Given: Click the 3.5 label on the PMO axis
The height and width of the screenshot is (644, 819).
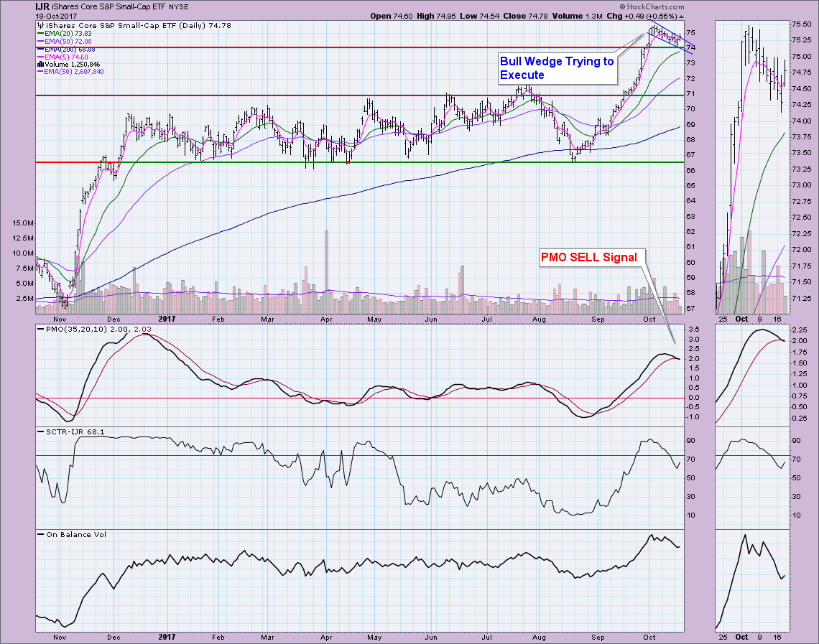Looking at the screenshot, I should (694, 330).
